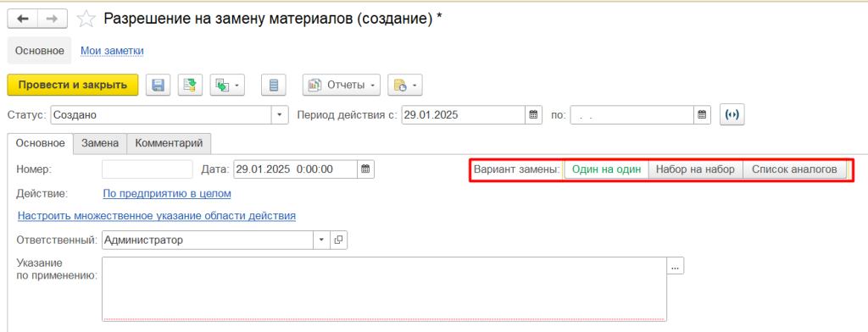Open the Основное navigation section

coord(39,51)
